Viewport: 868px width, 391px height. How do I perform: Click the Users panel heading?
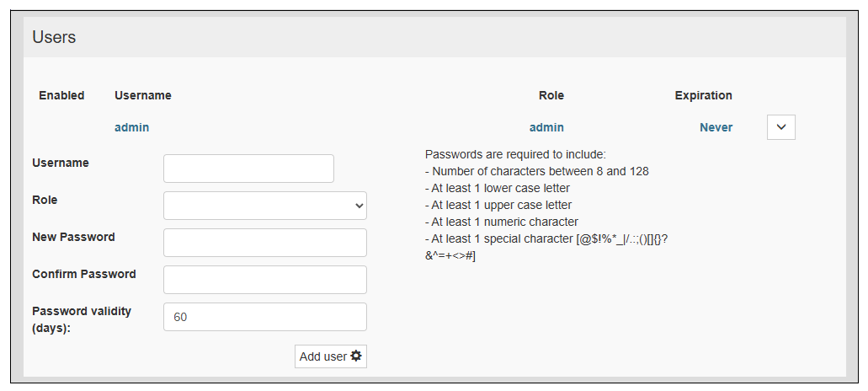pyautogui.click(x=54, y=37)
